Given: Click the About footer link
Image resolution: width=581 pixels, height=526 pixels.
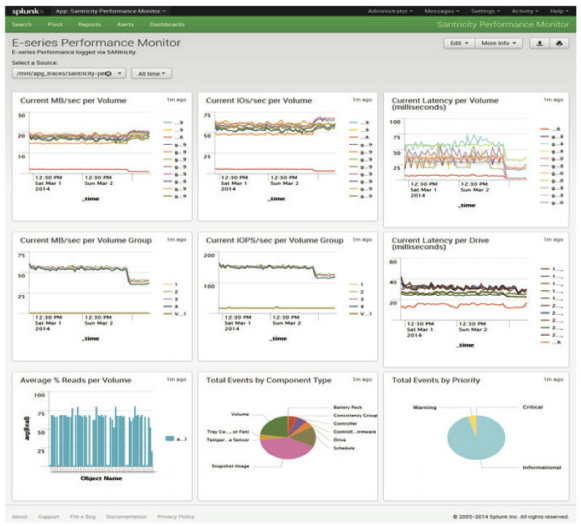Looking at the screenshot, I should (x=20, y=517).
